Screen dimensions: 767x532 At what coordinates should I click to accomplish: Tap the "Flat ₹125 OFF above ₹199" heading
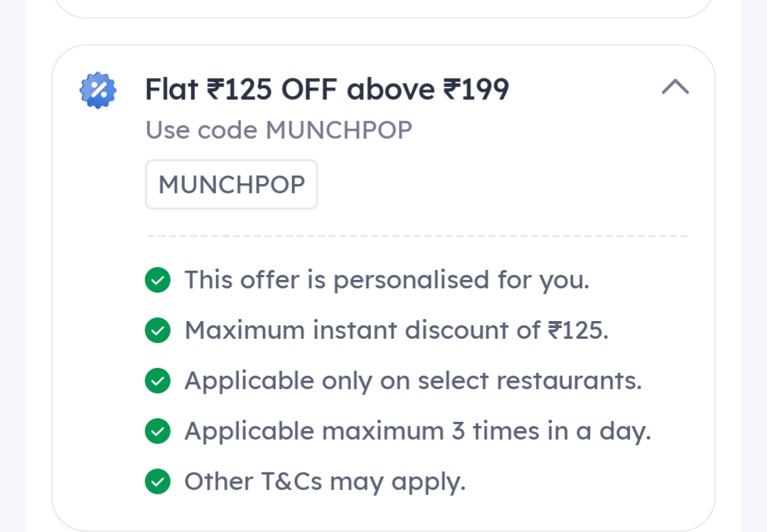pos(327,89)
